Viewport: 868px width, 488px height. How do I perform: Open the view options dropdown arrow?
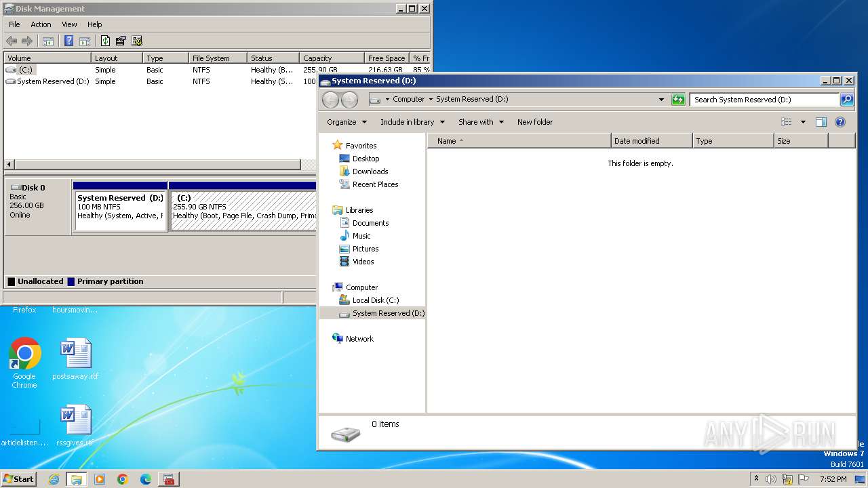tap(803, 122)
